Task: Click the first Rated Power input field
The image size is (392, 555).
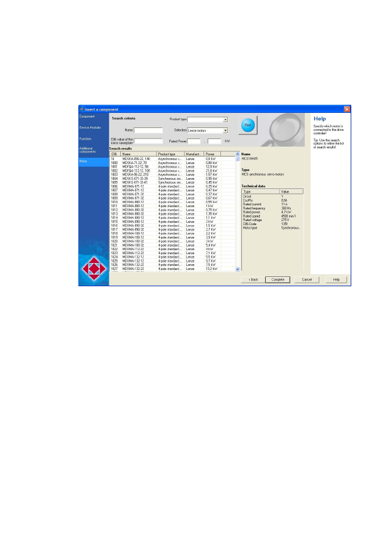Action: (x=194, y=141)
